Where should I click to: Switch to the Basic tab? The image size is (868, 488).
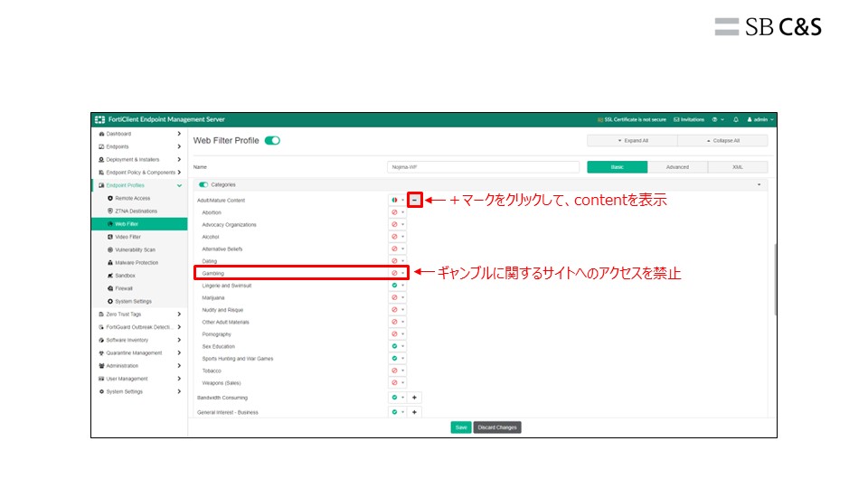(x=618, y=167)
